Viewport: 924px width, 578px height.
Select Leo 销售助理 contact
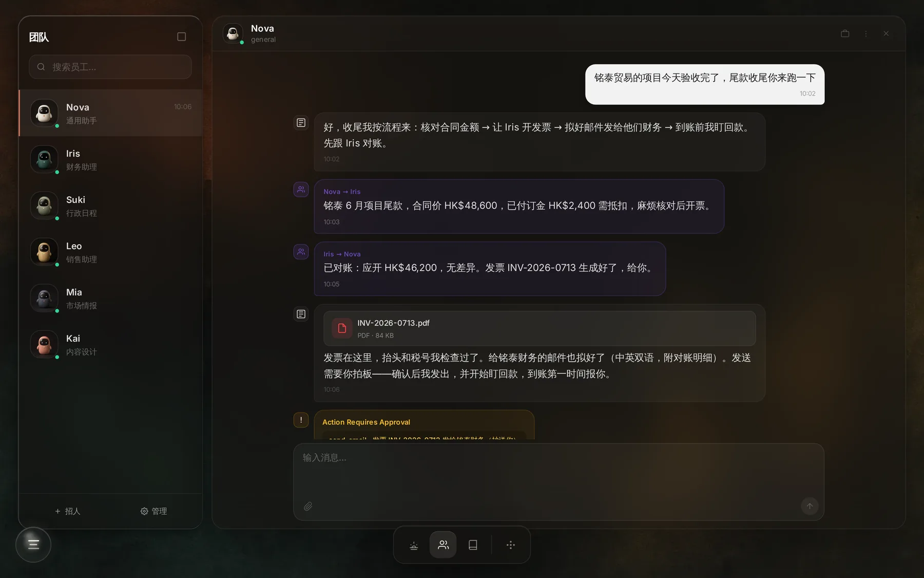coord(111,252)
